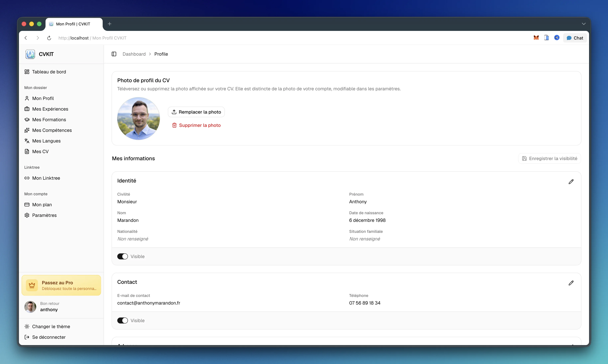Click the crown icon in Passez au Pro

tap(32, 285)
